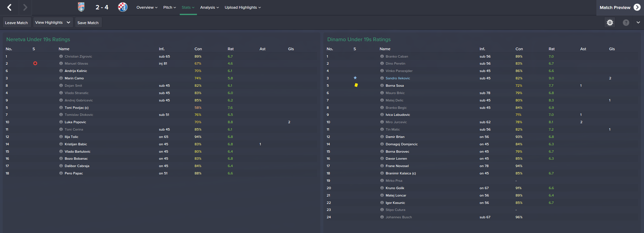Open the settings gear icon
The height and width of the screenshot is (233, 644).
[610, 22]
